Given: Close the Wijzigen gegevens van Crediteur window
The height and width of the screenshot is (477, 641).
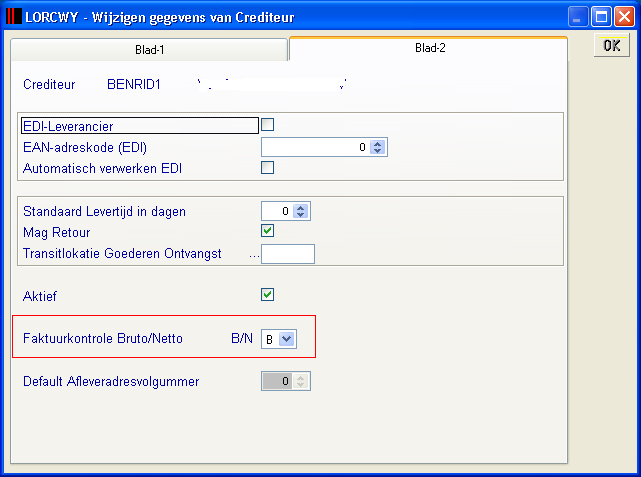Looking at the screenshot, I should (x=624, y=17).
